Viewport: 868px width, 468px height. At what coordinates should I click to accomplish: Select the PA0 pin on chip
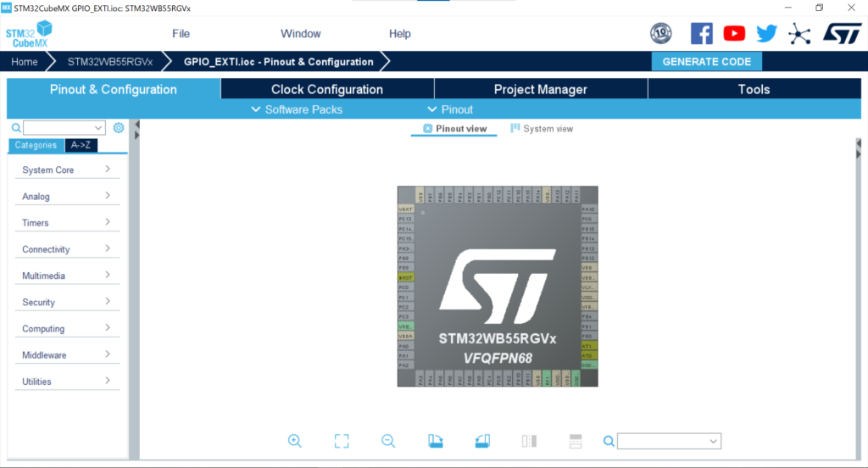click(x=406, y=346)
